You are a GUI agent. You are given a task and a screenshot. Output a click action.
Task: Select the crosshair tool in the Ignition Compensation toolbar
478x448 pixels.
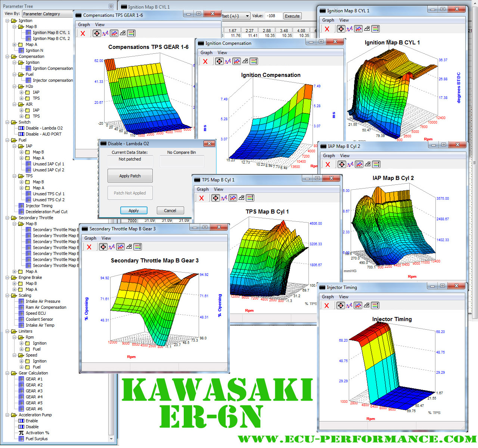(x=219, y=62)
